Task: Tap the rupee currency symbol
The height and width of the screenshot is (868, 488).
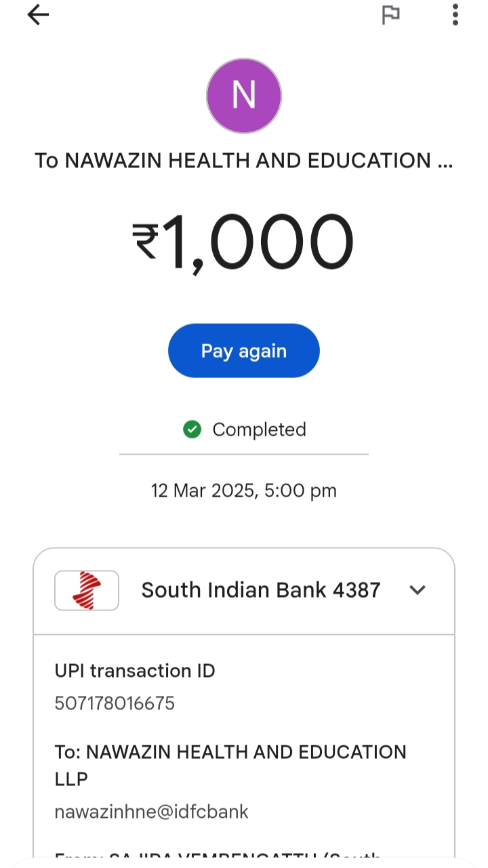Action: (146, 241)
